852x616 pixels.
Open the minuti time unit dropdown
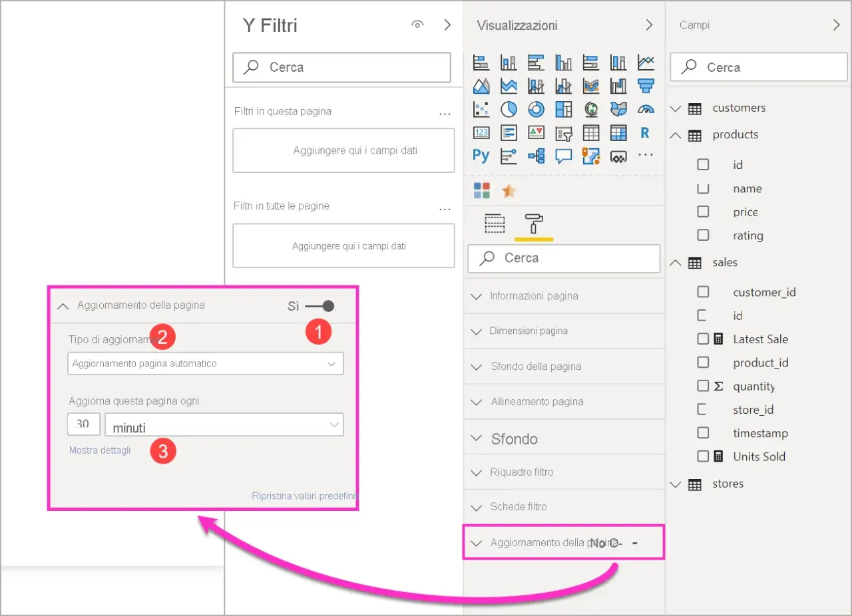(224, 424)
